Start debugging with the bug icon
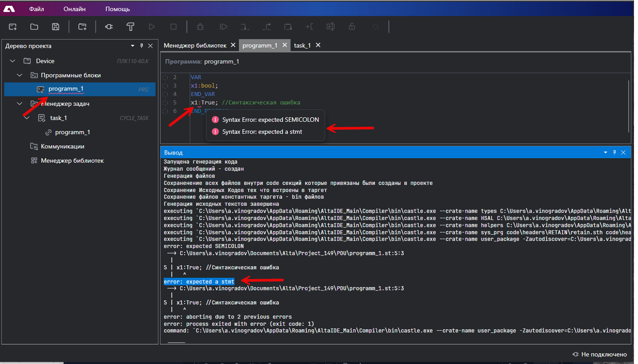Viewport: 638px width, 364px height. pos(200,27)
